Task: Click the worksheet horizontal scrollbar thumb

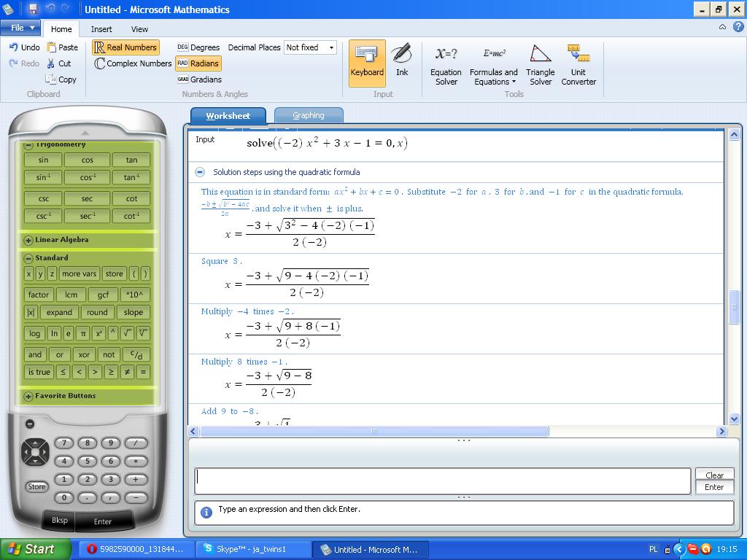Action: [x=374, y=432]
